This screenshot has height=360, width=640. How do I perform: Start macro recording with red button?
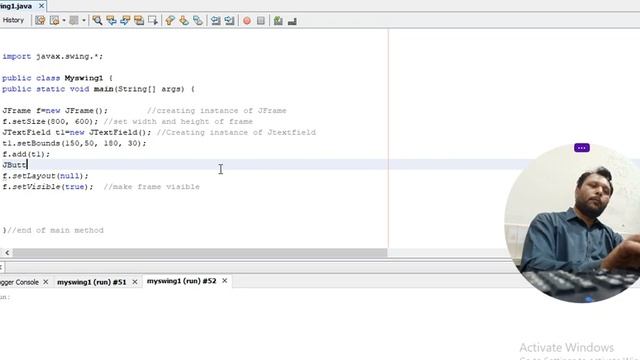247,21
